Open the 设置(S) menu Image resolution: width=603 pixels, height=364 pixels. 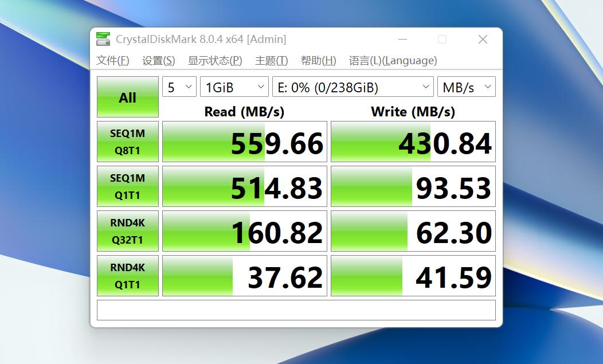tap(158, 60)
